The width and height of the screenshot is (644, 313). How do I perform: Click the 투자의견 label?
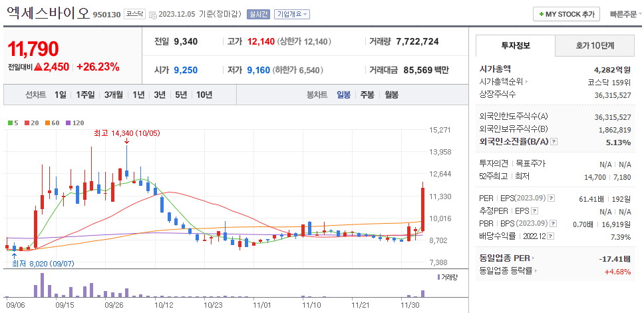494,164
